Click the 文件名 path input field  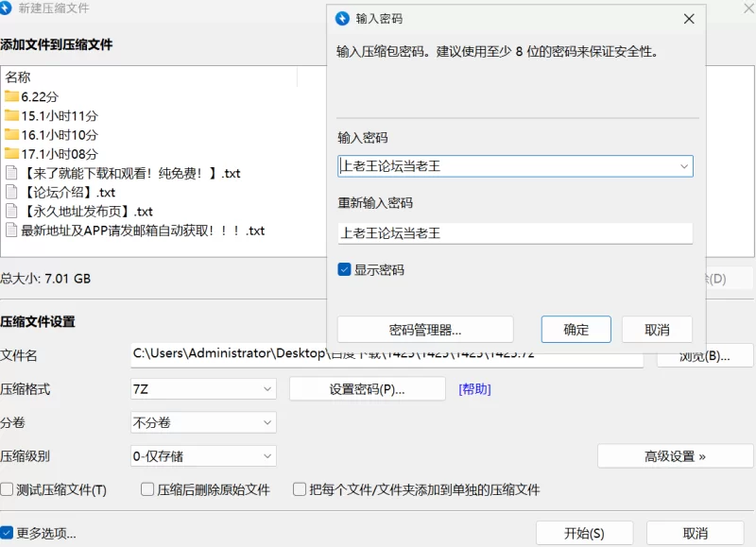tap(387, 355)
